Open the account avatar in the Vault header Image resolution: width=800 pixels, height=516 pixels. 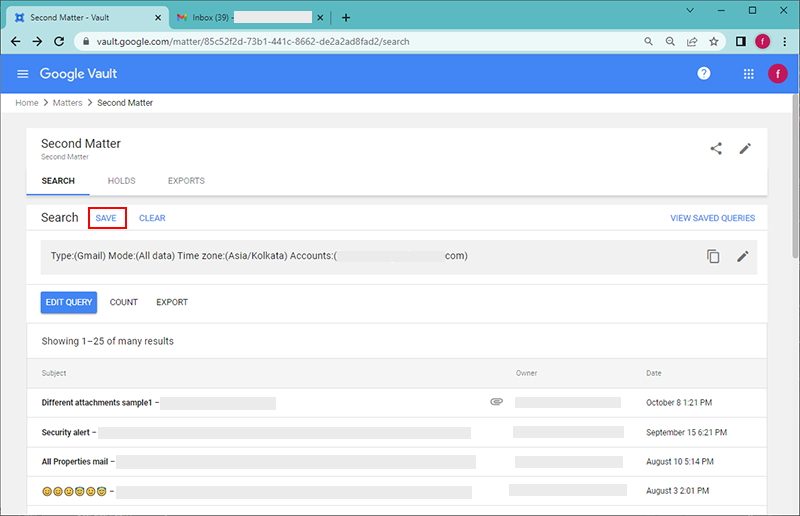click(778, 74)
